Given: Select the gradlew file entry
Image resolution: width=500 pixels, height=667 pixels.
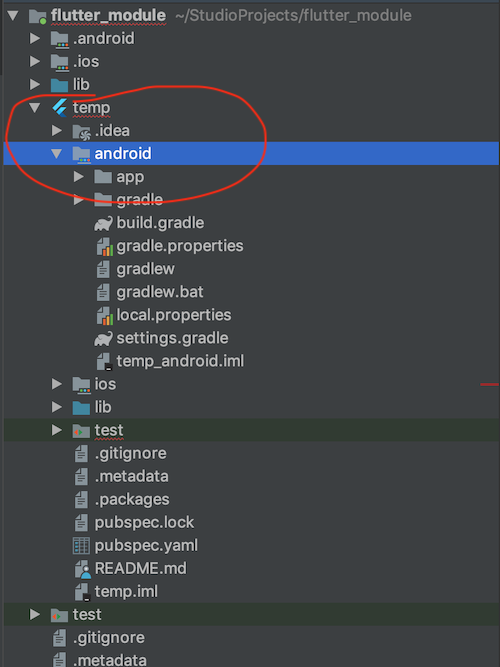Looking at the screenshot, I should click(x=135, y=269).
